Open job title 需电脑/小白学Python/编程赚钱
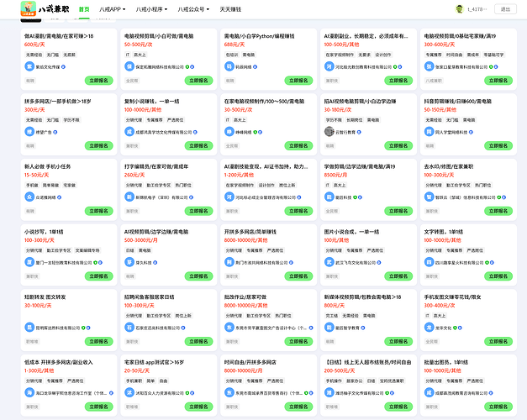Screen dimensions: 527x420 tap(259, 36)
